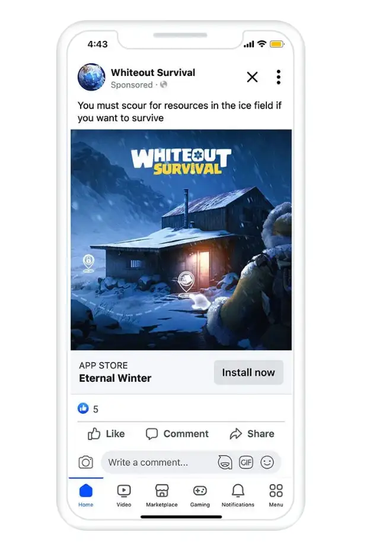
Task: Open the Gaming tab
Action: (200, 495)
